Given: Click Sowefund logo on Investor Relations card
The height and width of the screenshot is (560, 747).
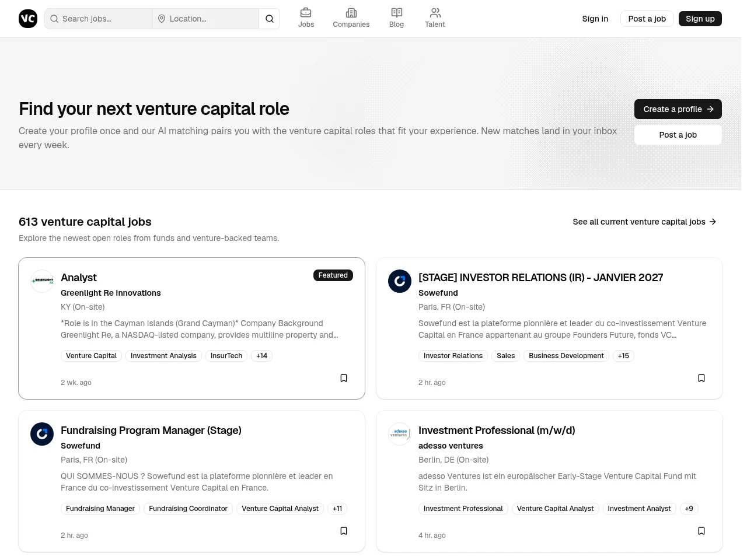Looking at the screenshot, I should coord(400,281).
